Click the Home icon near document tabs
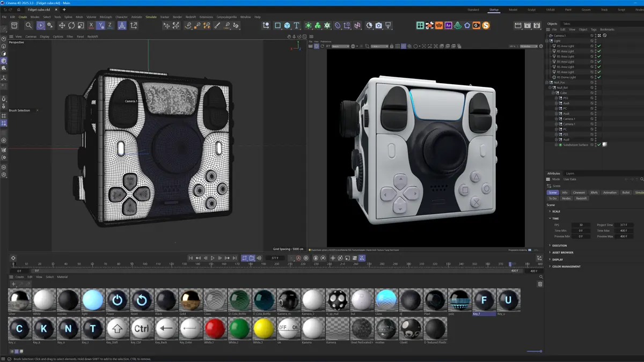This screenshot has height=362, width=644. point(18,10)
